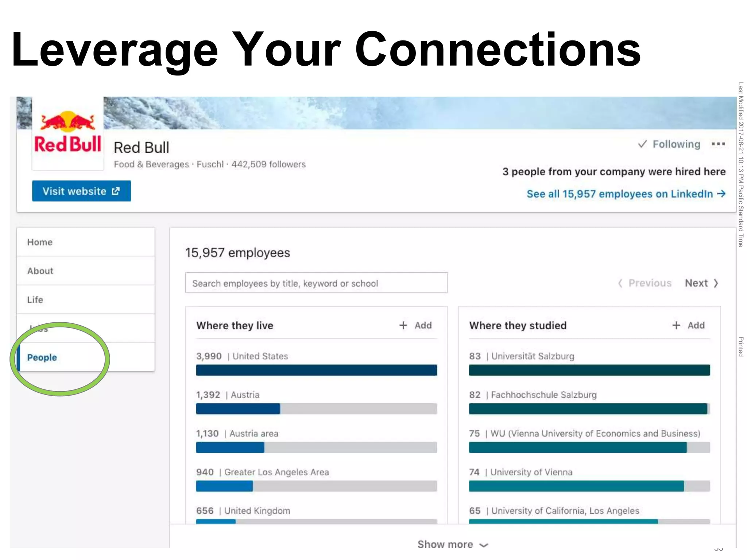The height and width of the screenshot is (560, 747).
Task: Open See all 15,957 employees link
Action: coord(619,194)
